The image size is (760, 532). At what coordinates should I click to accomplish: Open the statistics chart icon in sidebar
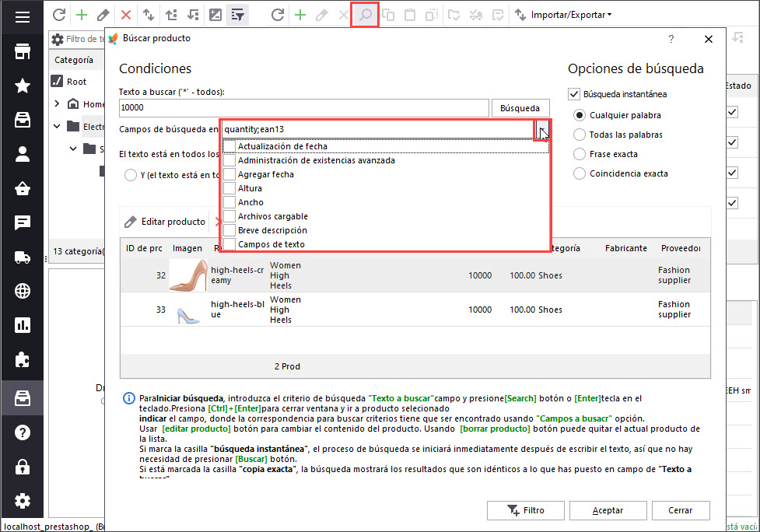23,325
